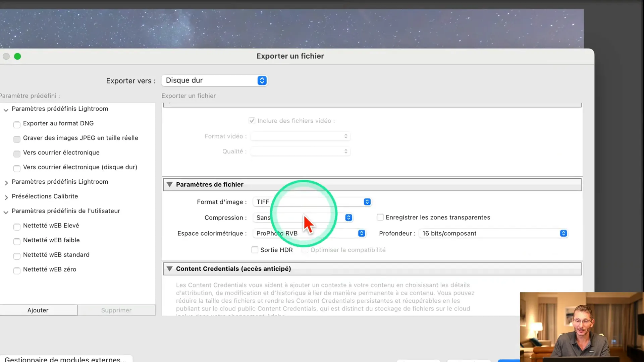Check Exporter au format DNG preset
644x362 pixels.
[x=17, y=125]
